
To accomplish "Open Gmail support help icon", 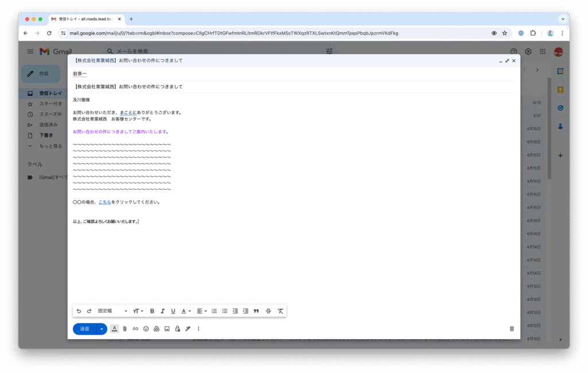I will pos(514,51).
